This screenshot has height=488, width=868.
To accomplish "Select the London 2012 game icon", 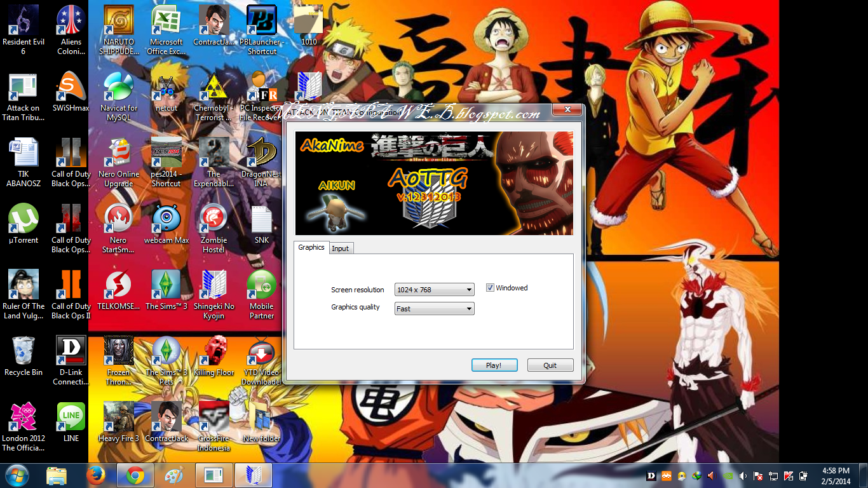I will click(x=24, y=427).
